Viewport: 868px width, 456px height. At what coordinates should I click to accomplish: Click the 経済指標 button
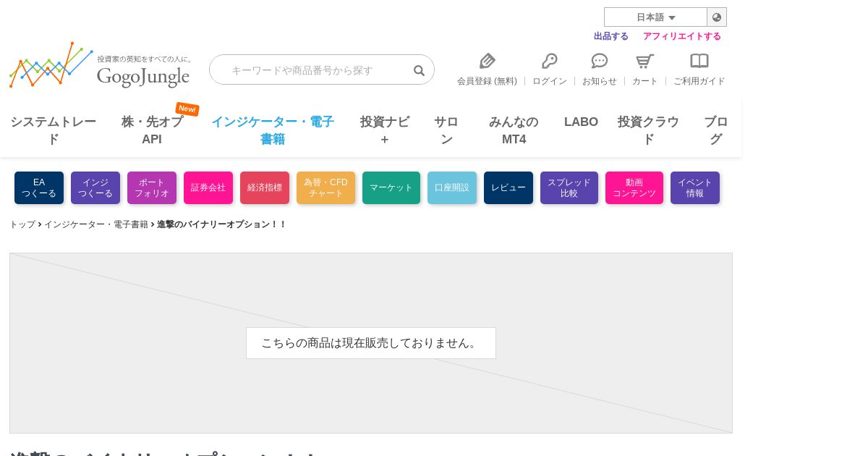(x=265, y=187)
